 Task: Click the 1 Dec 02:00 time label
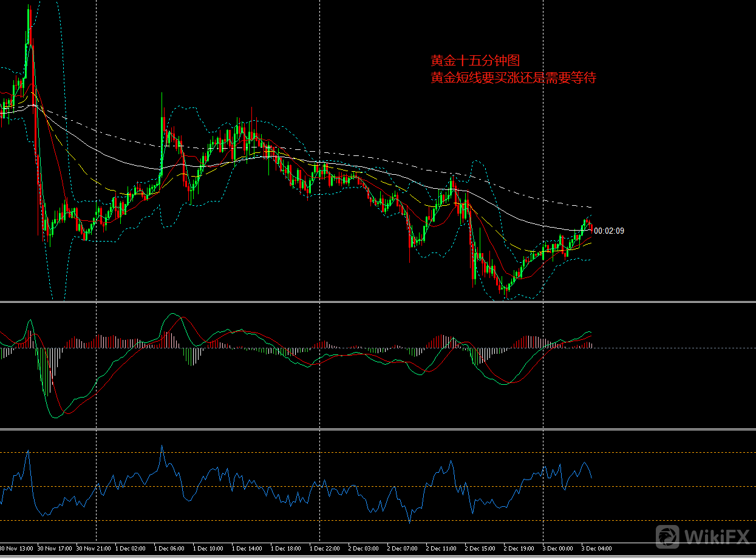(131, 549)
